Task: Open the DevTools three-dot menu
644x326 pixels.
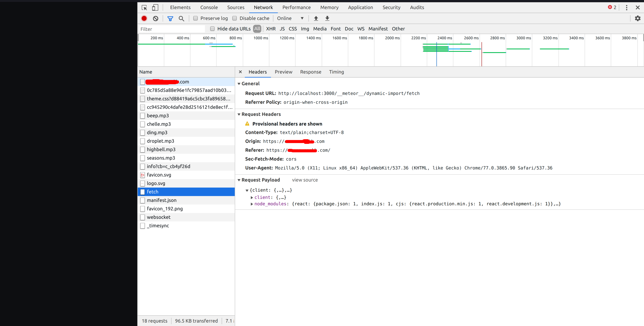Action: [627, 8]
